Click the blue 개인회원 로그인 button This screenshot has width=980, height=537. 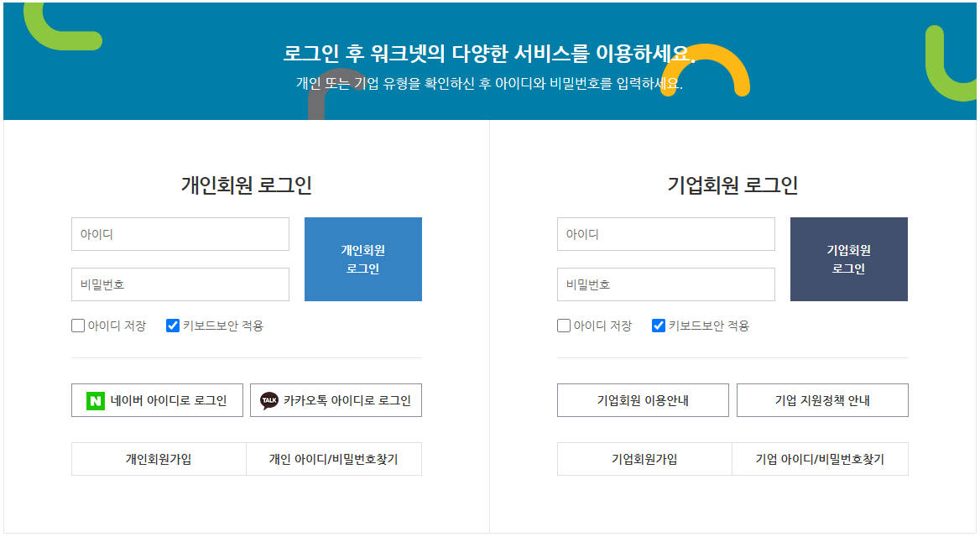point(363,258)
